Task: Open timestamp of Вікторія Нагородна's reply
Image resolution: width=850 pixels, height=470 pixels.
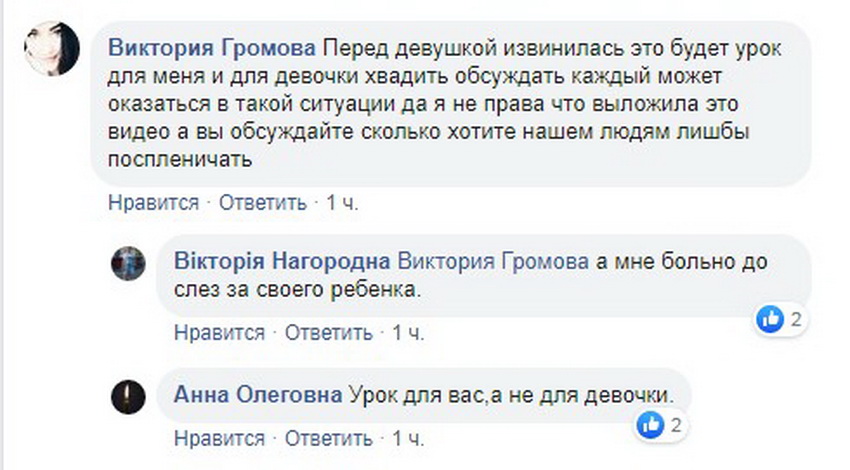Action: 409,332
